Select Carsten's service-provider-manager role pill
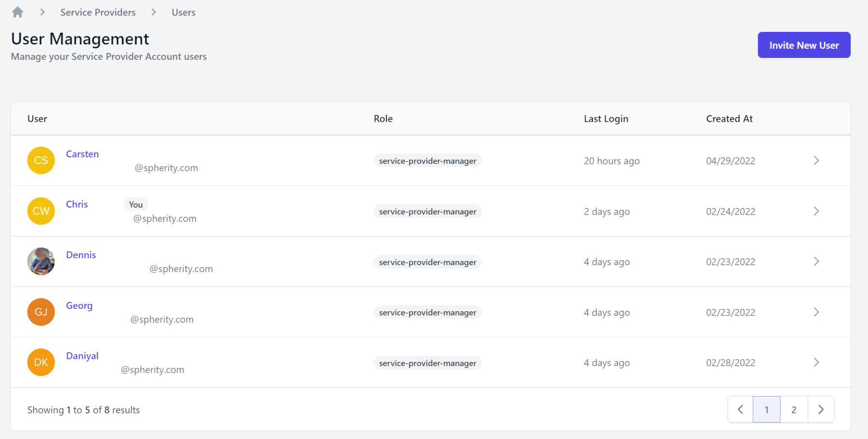The image size is (868, 439). pyautogui.click(x=427, y=161)
